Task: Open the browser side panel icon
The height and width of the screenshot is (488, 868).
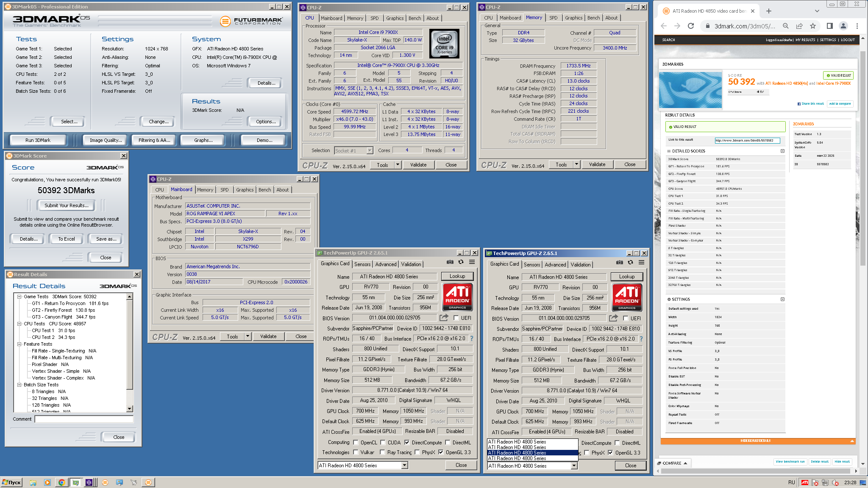Action: click(x=830, y=26)
